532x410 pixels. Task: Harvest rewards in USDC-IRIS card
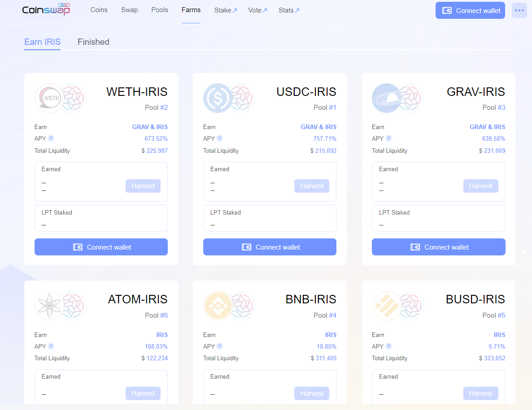[311, 186]
